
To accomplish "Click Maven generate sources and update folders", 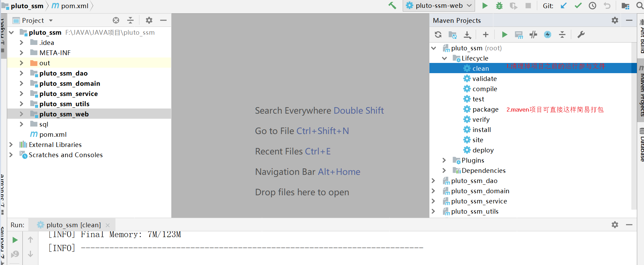I will click(x=453, y=34).
